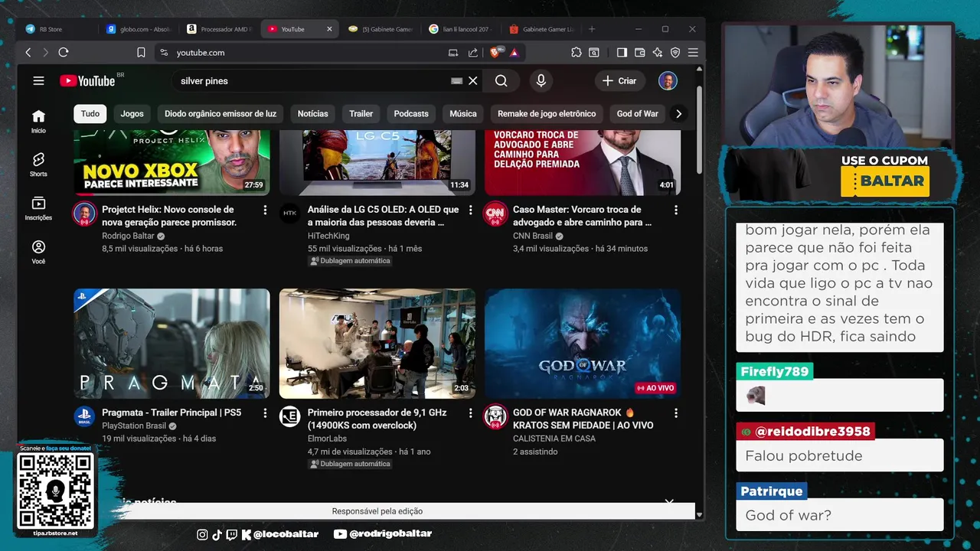Switch to the (5) Gabinete Gamer tab
This screenshot has height=551, width=980.
pos(381,29)
